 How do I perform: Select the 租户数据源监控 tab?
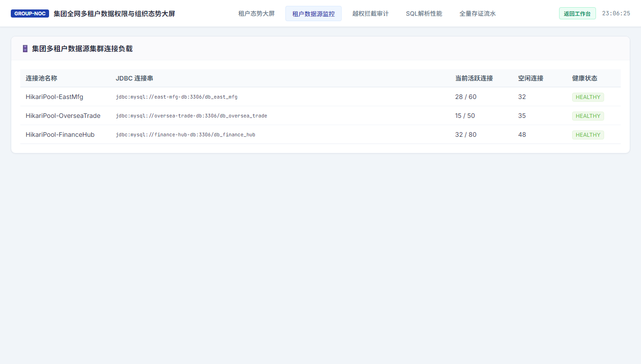click(x=313, y=13)
